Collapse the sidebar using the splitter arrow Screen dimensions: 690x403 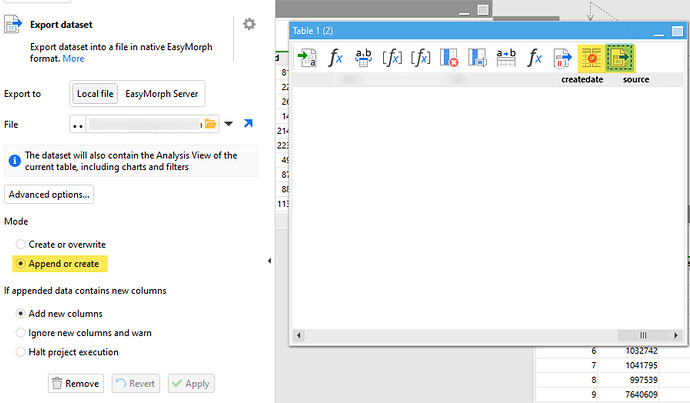coord(268,261)
